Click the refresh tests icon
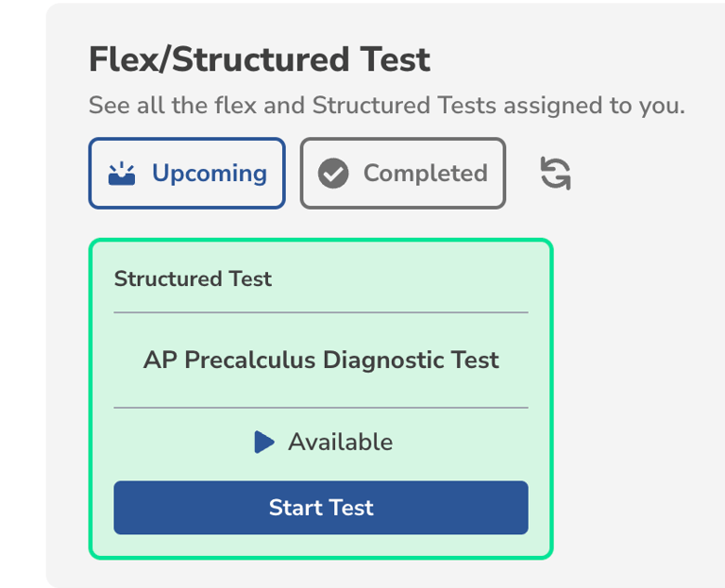 (x=555, y=174)
